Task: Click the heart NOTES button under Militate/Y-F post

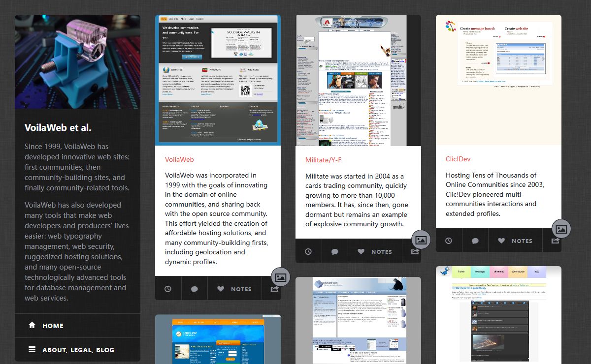Action: click(x=375, y=251)
